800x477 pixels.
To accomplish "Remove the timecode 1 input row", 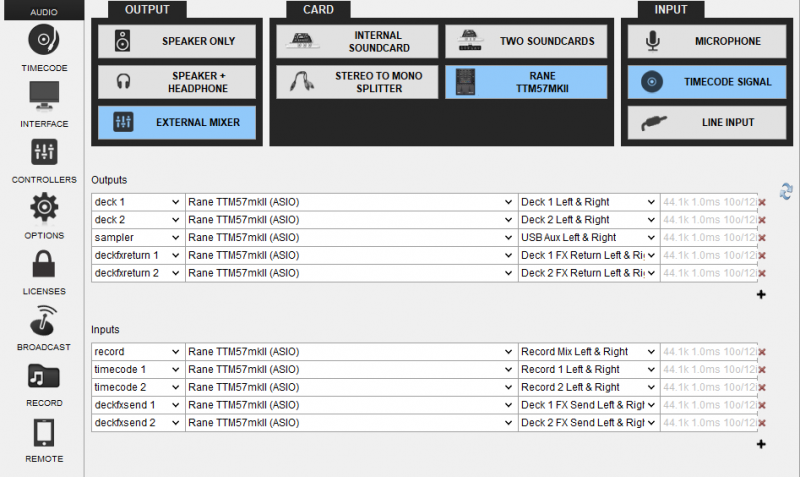I will [762, 370].
